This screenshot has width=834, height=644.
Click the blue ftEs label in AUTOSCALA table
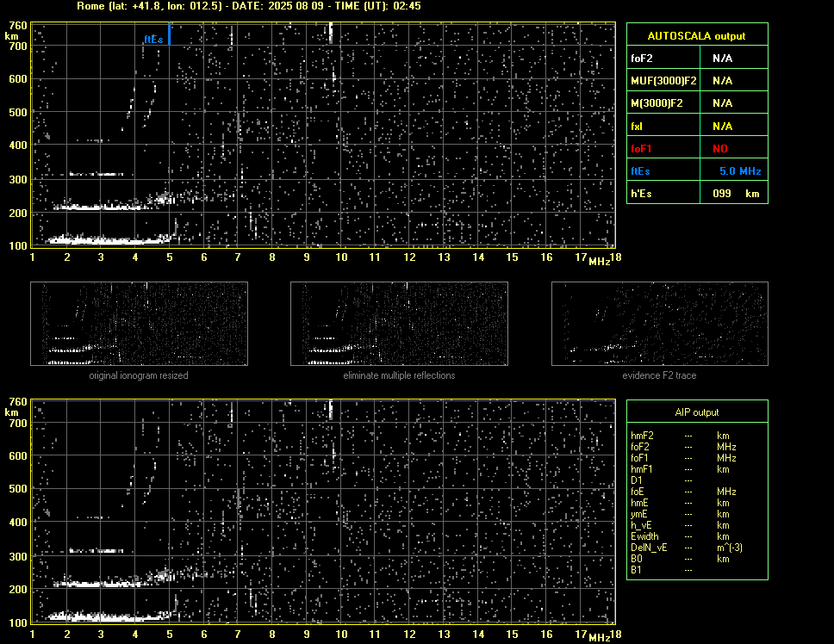(640, 171)
